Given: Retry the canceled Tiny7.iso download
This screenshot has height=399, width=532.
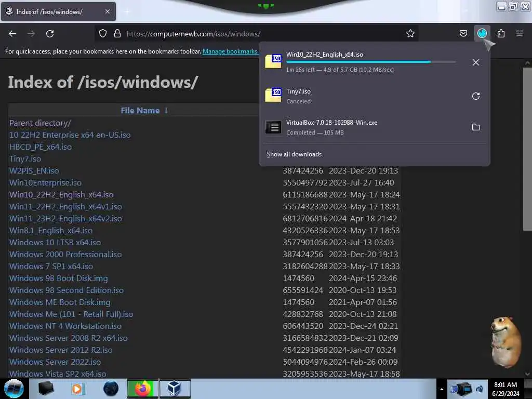Looking at the screenshot, I should (x=476, y=96).
